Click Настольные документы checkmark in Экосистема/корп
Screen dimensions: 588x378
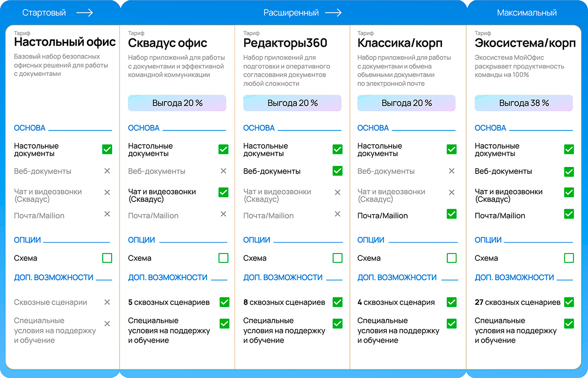coord(569,149)
